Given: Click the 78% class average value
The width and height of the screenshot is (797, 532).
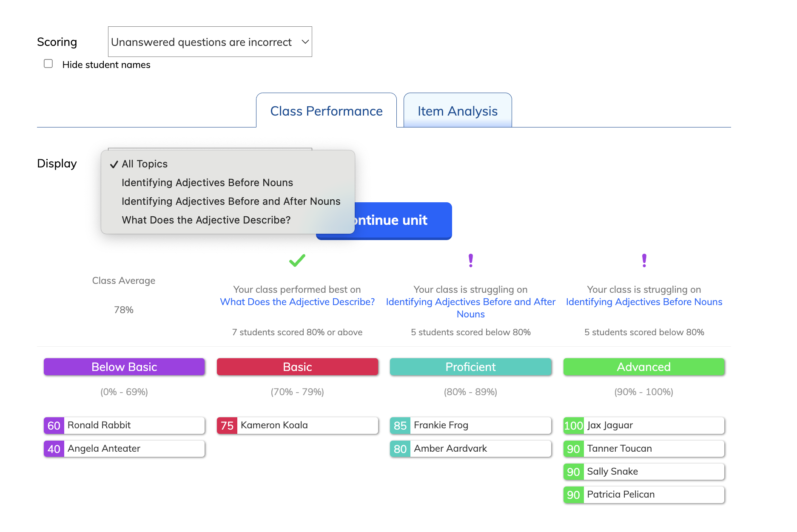Looking at the screenshot, I should (124, 310).
